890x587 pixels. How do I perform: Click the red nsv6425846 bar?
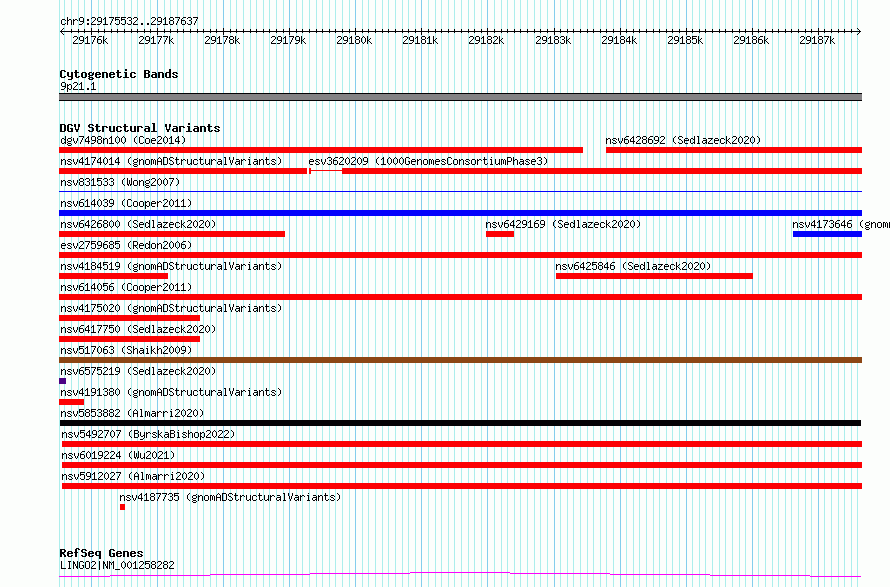tap(654, 276)
